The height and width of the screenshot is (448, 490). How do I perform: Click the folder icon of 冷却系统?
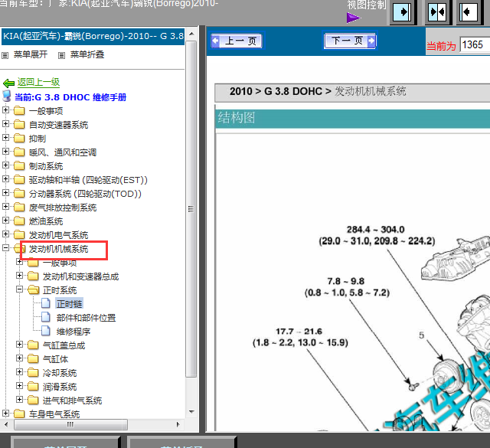33,372
